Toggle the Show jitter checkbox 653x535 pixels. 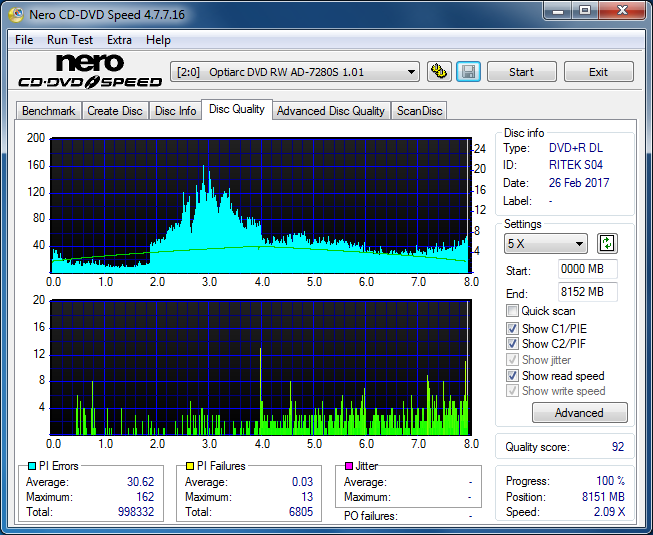tap(512, 360)
